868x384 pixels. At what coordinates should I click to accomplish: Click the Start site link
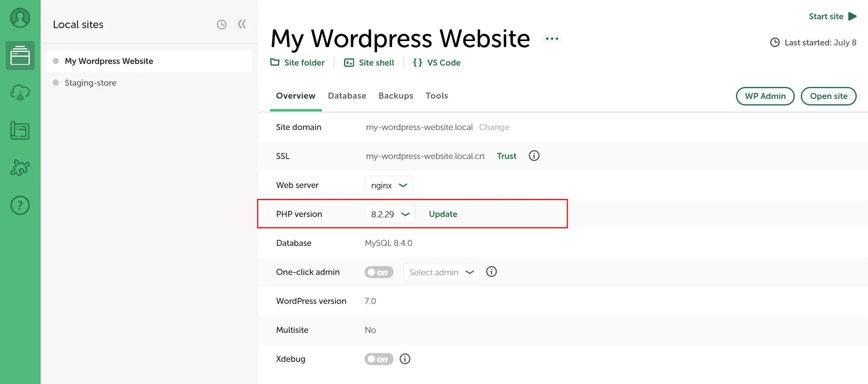click(x=826, y=17)
